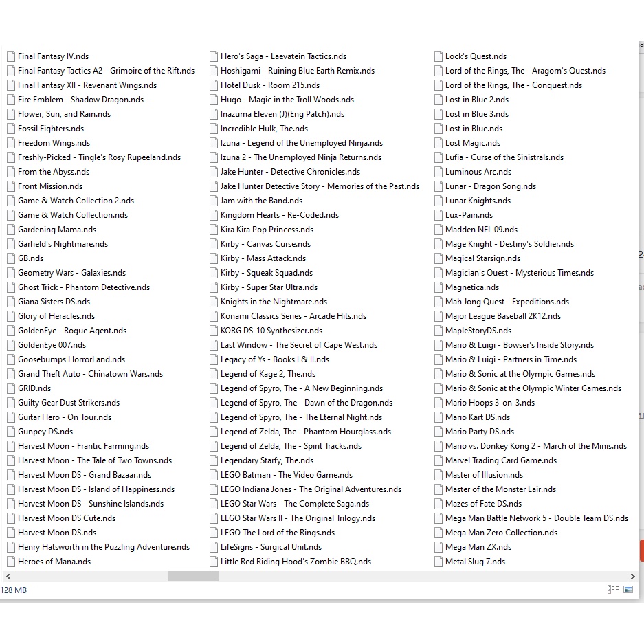Select the Mega Man ZX.nds file

(x=478, y=547)
